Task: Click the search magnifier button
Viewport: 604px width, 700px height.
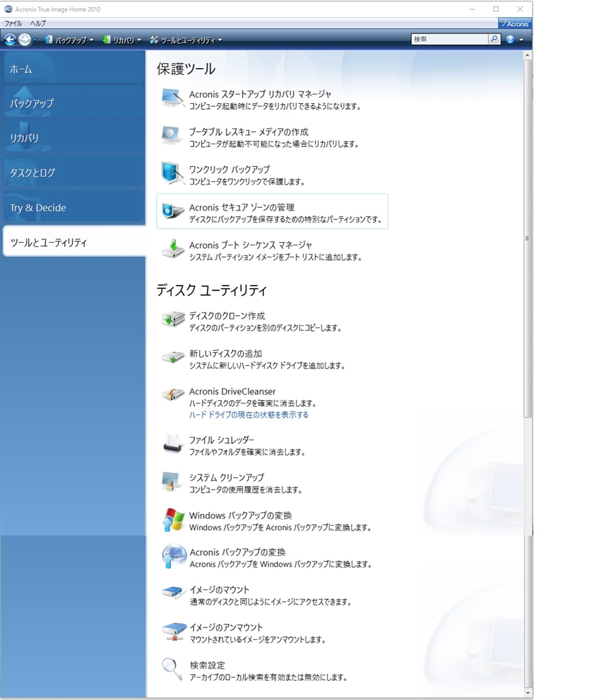Action: pyautogui.click(x=494, y=39)
